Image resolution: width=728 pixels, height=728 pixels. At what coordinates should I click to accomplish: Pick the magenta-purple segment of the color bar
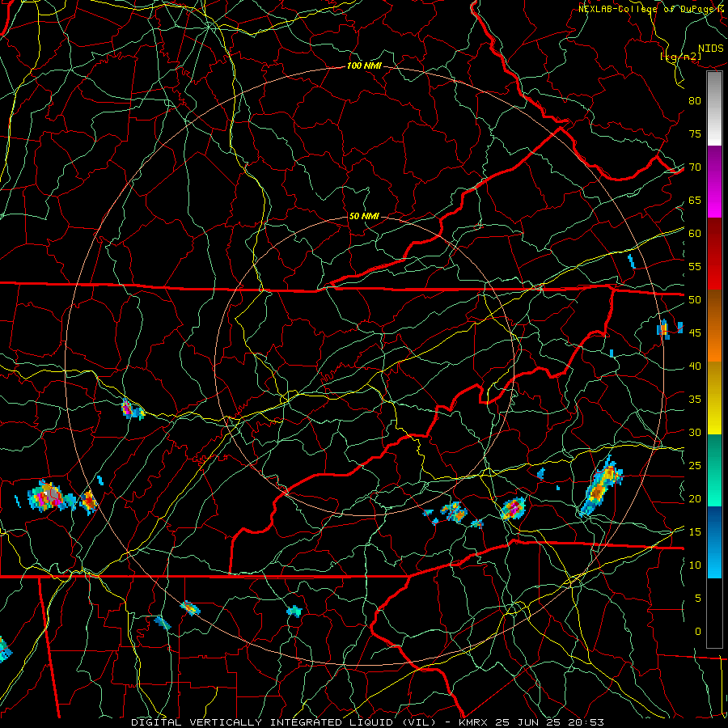[x=714, y=182]
